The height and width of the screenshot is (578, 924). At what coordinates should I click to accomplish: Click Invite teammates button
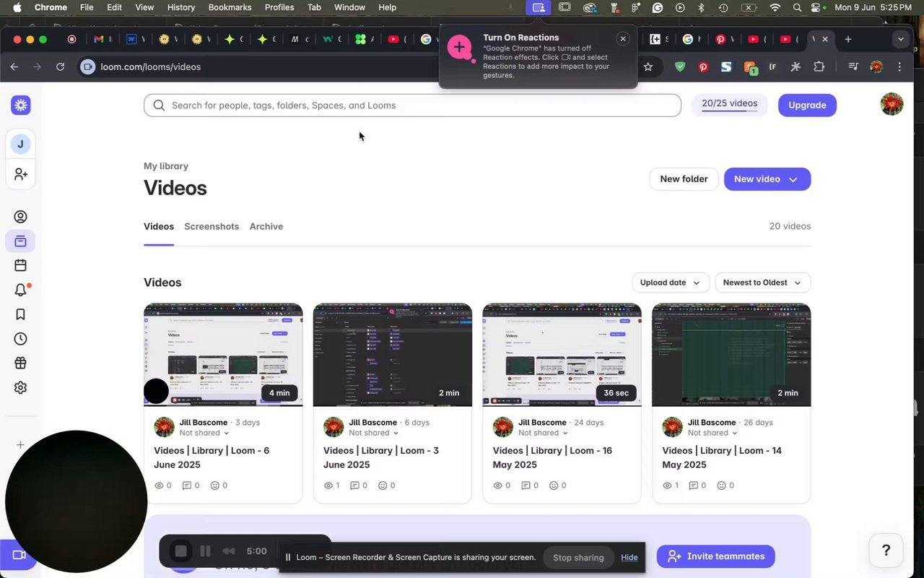tap(716, 556)
